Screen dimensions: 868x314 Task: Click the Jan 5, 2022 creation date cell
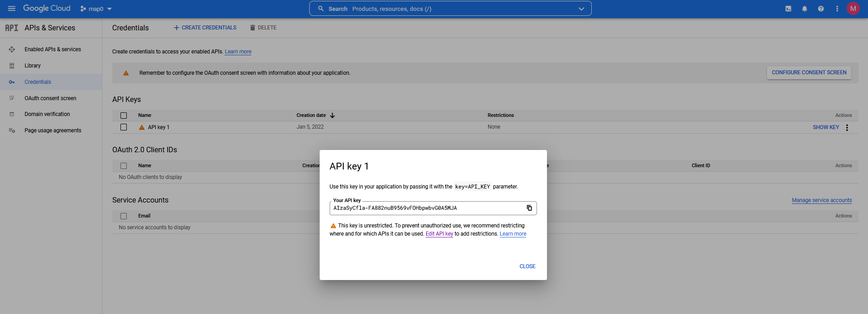[310, 127]
